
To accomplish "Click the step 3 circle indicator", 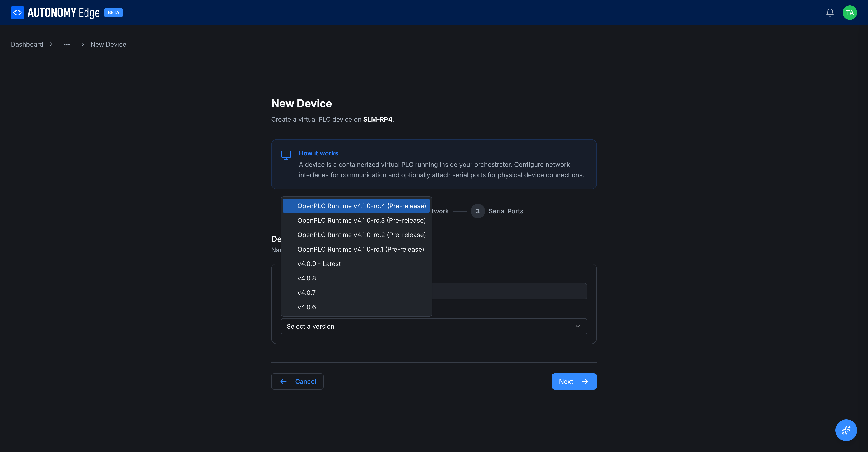I will point(477,211).
